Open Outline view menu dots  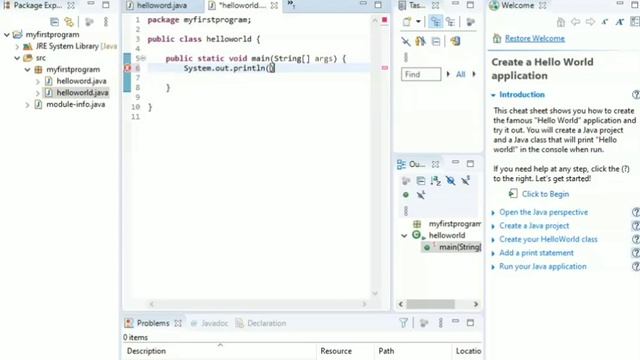click(x=406, y=211)
